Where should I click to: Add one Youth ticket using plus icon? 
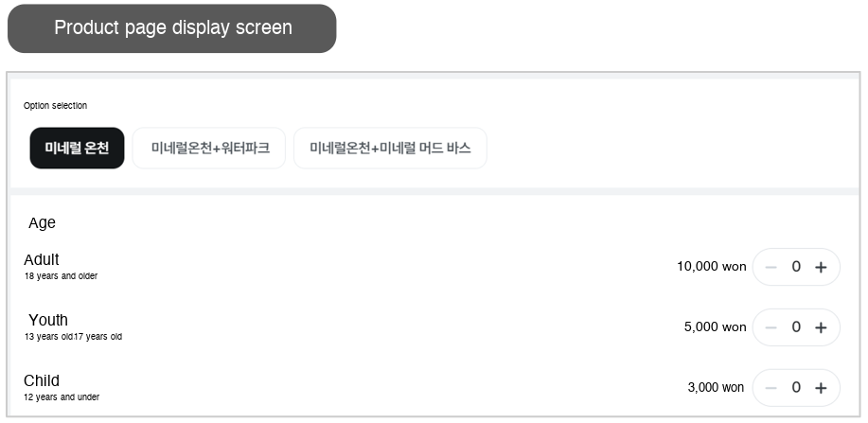pos(821,327)
